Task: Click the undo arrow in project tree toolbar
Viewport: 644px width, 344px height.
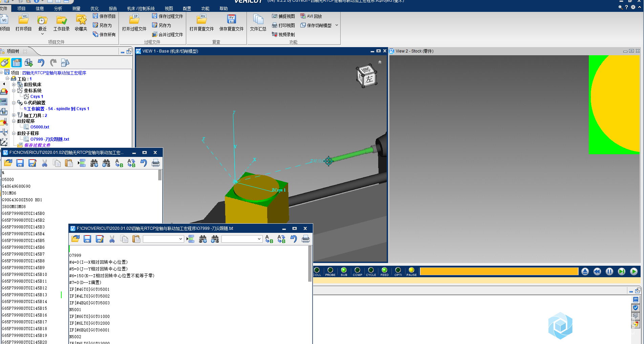Action: pos(41,63)
